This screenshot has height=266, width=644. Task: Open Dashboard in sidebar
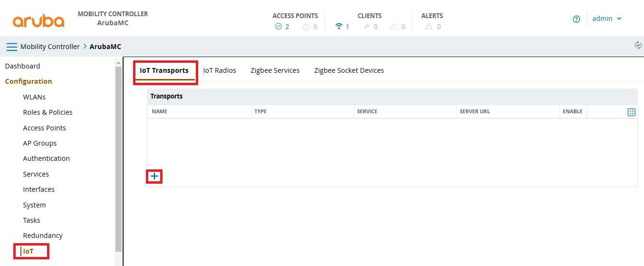pos(22,66)
